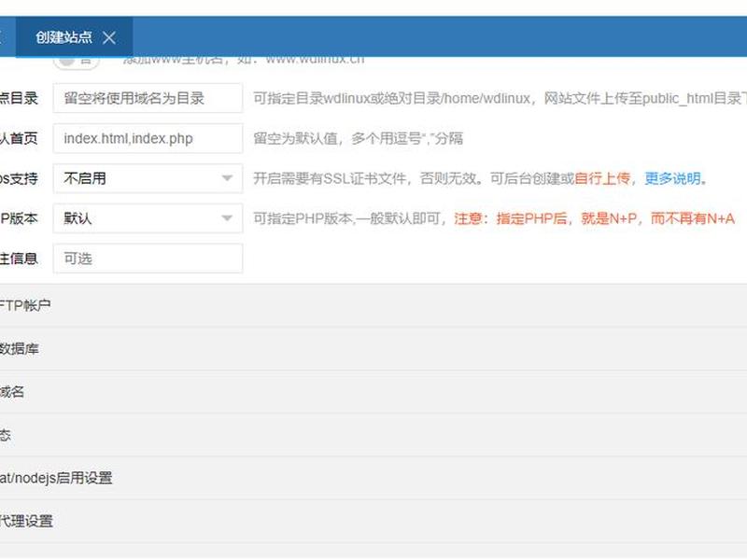Click the 留空将使用域名为目录 directory input
The image size is (747, 560).
(x=148, y=98)
